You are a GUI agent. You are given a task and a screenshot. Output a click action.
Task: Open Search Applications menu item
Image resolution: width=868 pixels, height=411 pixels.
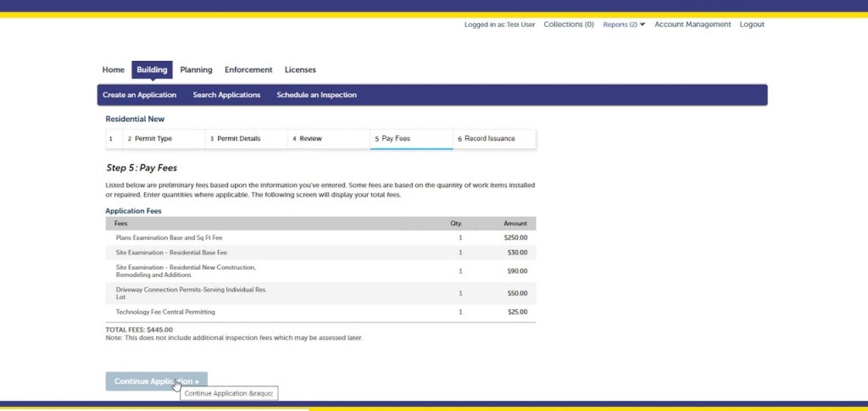pos(226,95)
